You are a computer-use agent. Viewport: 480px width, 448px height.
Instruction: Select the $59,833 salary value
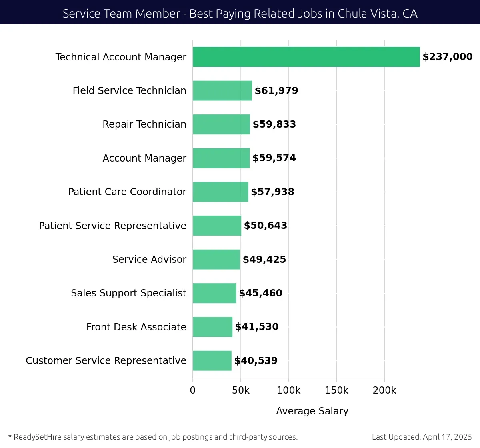274,124
